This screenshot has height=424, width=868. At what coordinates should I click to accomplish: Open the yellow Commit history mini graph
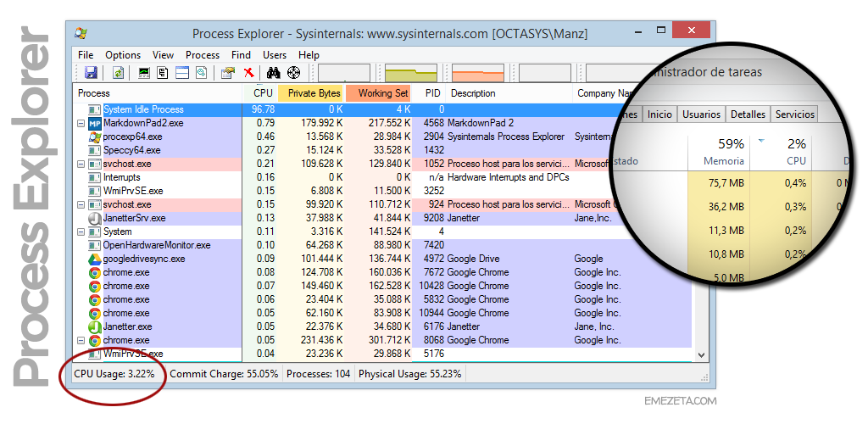[411, 73]
